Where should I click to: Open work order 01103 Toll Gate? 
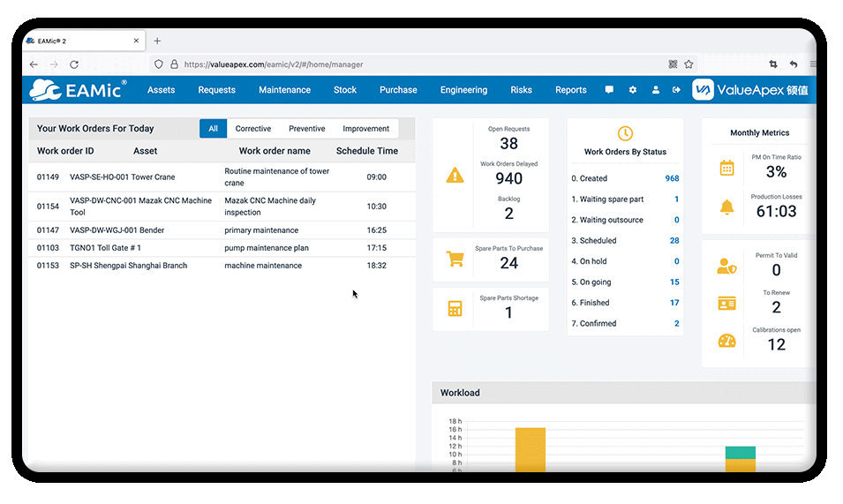222,248
